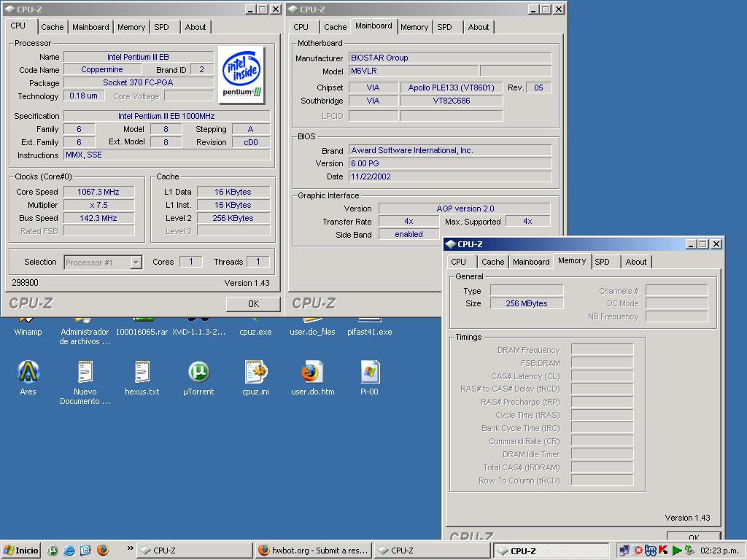The image size is (747, 560).
Task: Click the Level 2 256 KBytes cache value
Action: (233, 218)
